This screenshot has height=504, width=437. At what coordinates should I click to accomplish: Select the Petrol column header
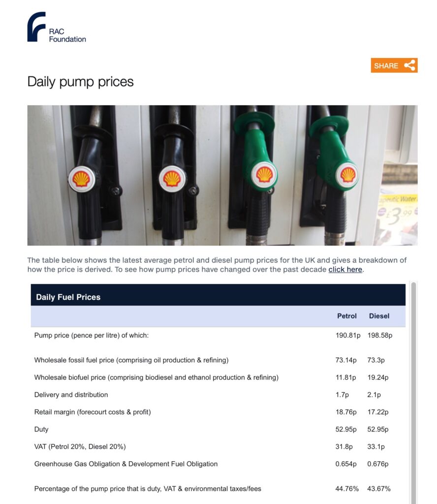[x=346, y=316]
